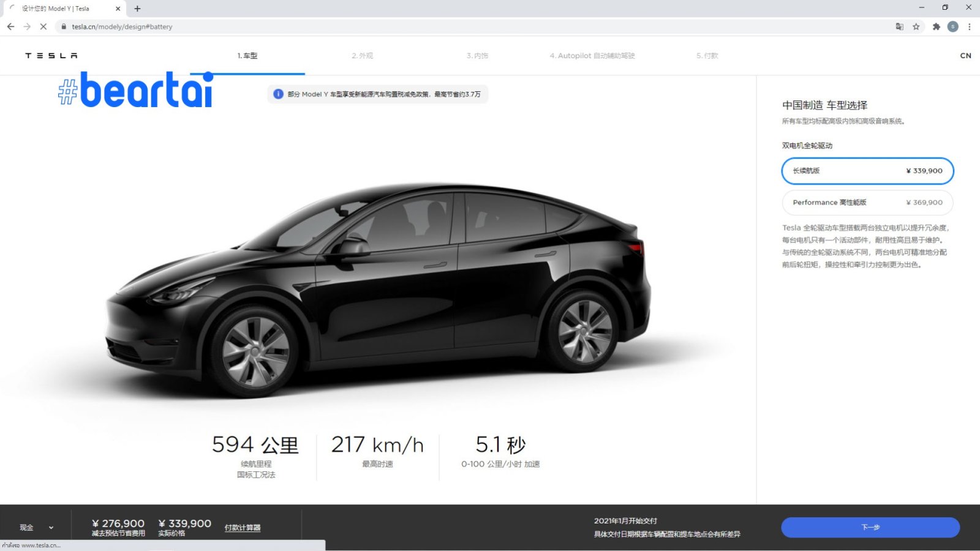Expand the 现金 payment type dropdown
Viewport: 980px width, 551px height.
tap(36, 527)
